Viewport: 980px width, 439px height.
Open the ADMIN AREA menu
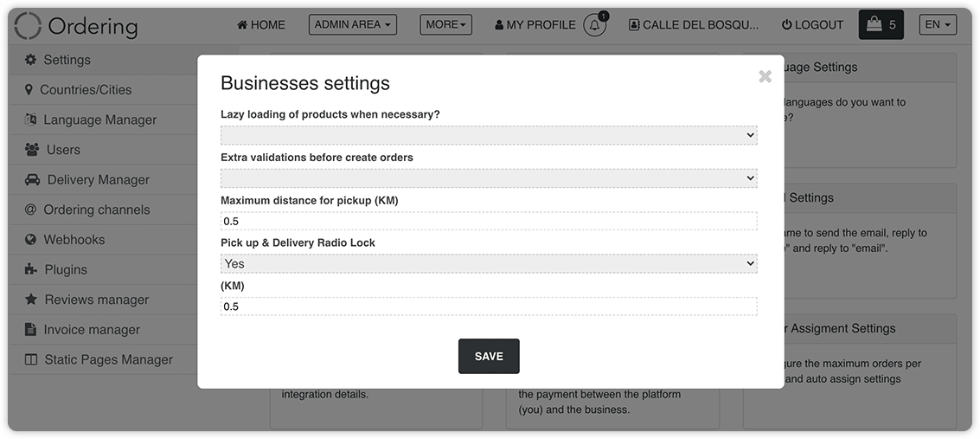tap(353, 25)
